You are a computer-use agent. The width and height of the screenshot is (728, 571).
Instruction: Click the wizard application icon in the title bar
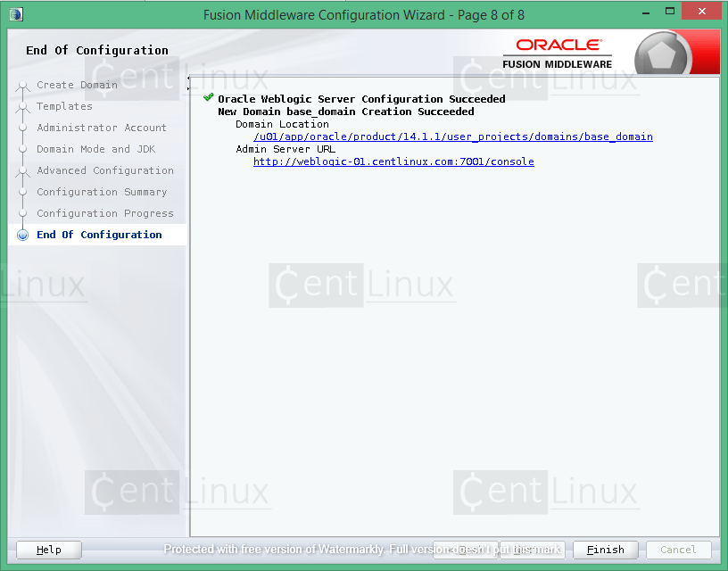16,14
